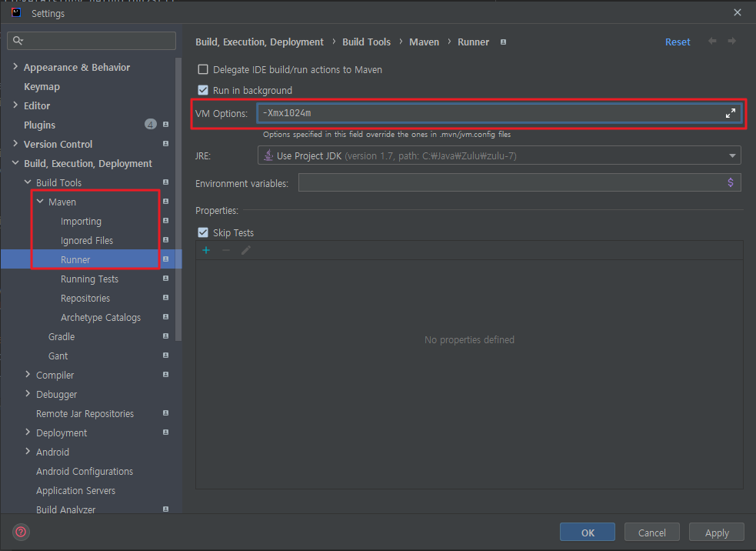
Task: Enable Delegate IDE build/run actions to Maven
Action: pos(203,69)
